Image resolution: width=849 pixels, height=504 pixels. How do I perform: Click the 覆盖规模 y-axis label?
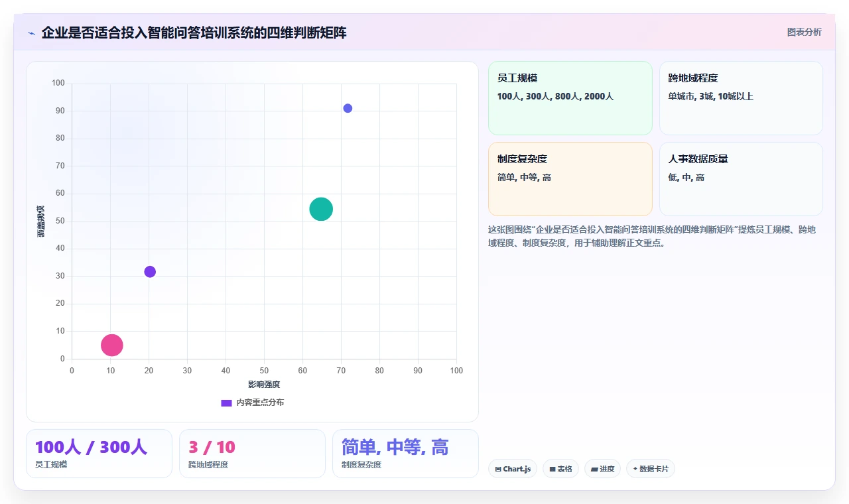coord(41,221)
